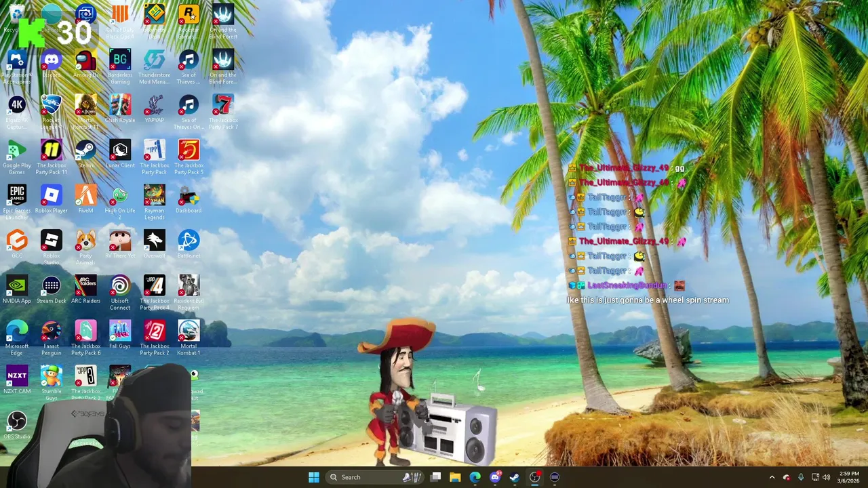The image size is (868, 488).
Task: Launch Steam from the desktop shortcut
Action: point(85,154)
